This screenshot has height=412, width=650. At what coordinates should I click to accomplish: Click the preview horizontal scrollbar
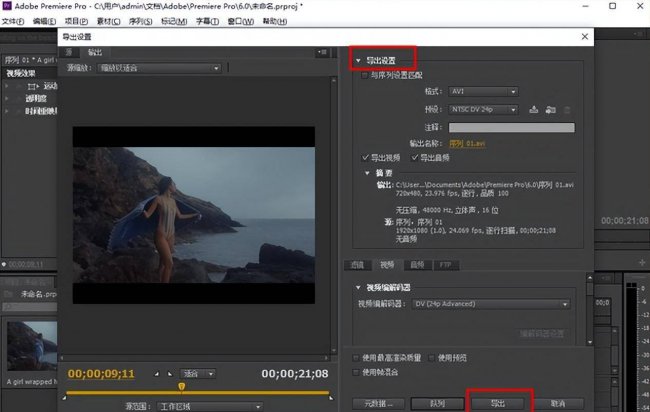[x=194, y=358]
